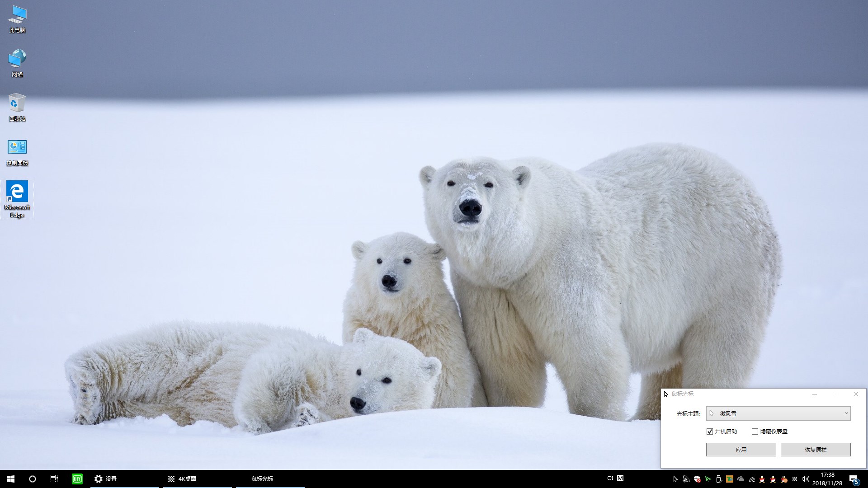Check the 隐藏仪表盘 checkbox
This screenshot has width=868, height=488.
755,432
